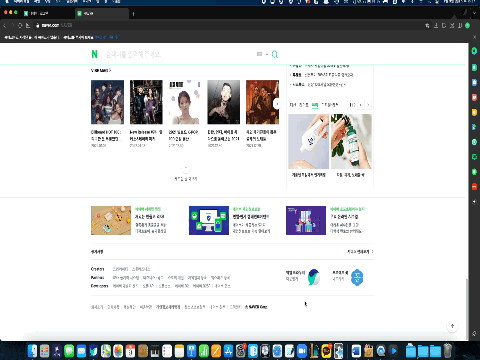
Task: Open Trash from the Dock
Action: [x=448, y=351]
